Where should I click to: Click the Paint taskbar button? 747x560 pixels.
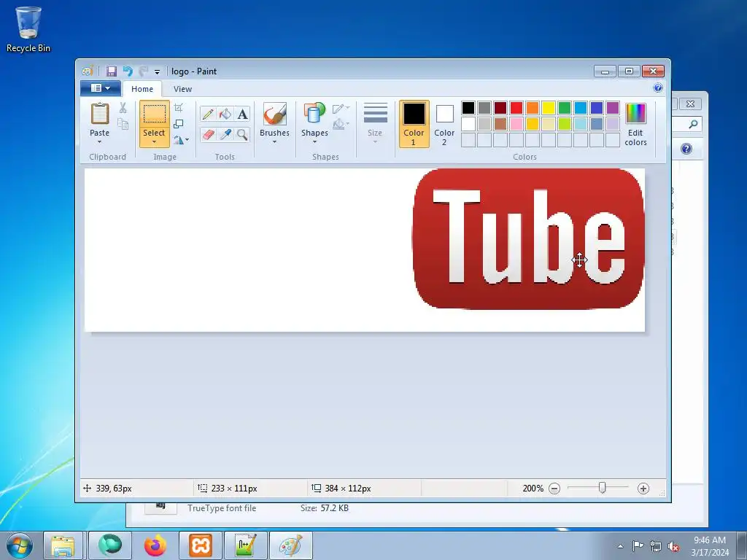pyautogui.click(x=290, y=545)
